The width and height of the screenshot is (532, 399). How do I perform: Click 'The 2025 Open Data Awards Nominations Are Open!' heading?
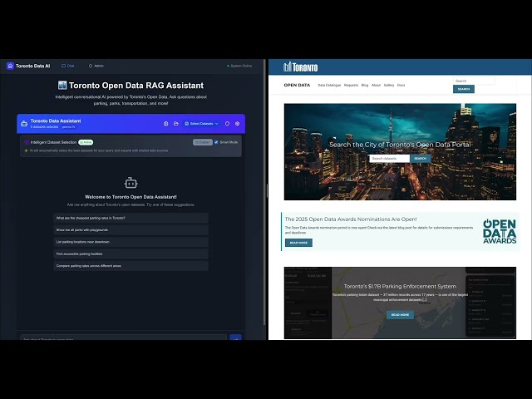pos(351,219)
